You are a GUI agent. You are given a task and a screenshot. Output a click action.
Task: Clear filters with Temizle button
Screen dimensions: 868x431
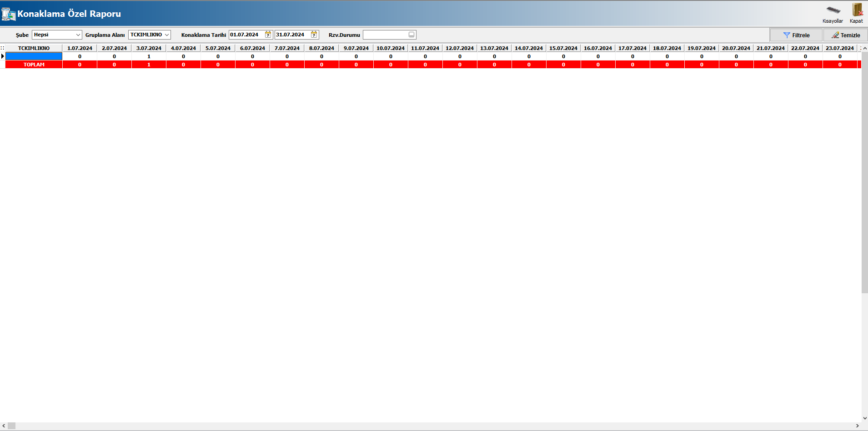tap(846, 35)
